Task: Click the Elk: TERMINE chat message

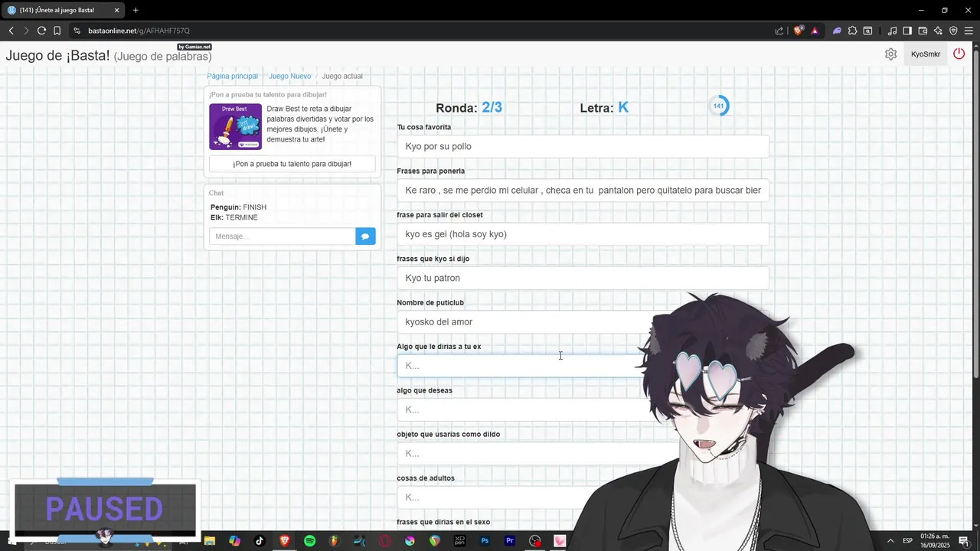Action: [234, 217]
